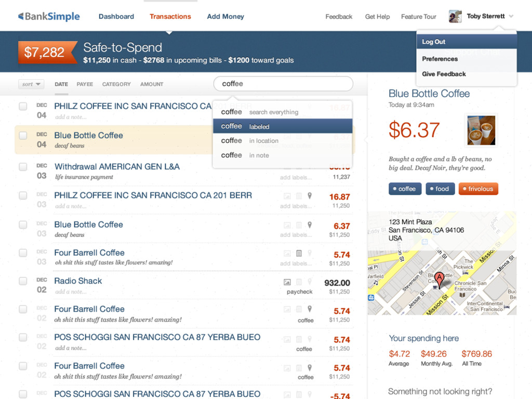Click 'add labels...' on Blue Bottle Dec 03 row

click(x=296, y=235)
